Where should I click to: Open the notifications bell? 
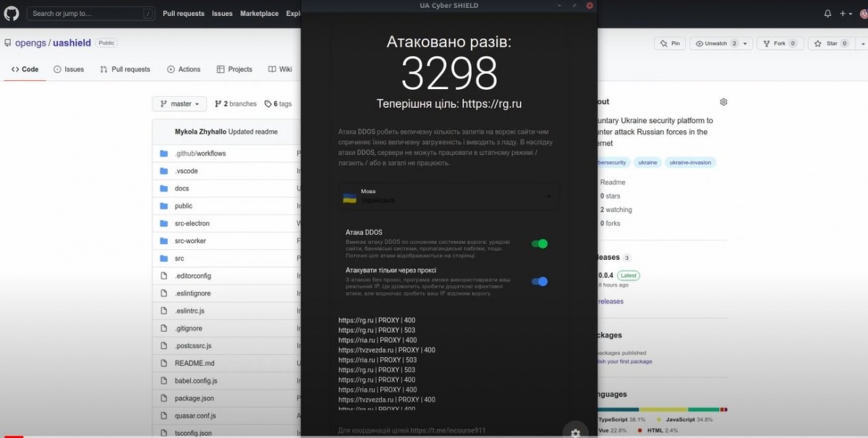tap(827, 13)
